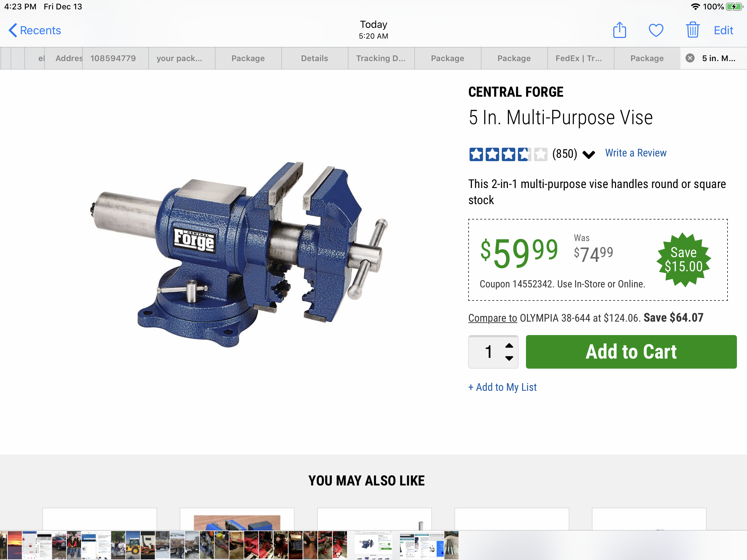Screen dimensions: 747x560
Task: Click the Save $15.00 badge
Action: [x=684, y=260]
